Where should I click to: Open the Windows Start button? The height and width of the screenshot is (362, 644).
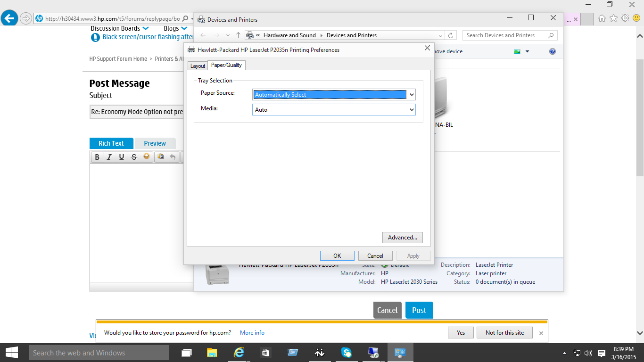click(11, 353)
